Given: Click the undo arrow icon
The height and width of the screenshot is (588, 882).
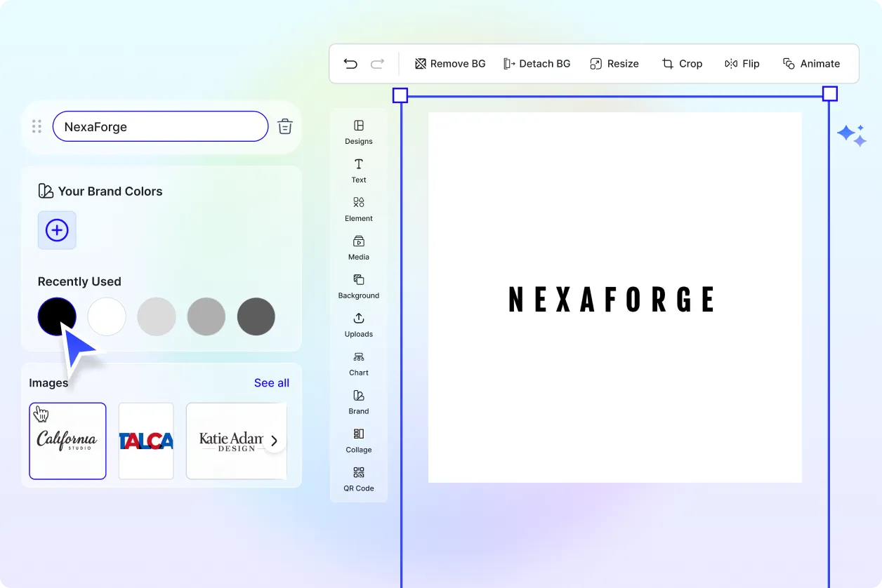Looking at the screenshot, I should (350, 64).
